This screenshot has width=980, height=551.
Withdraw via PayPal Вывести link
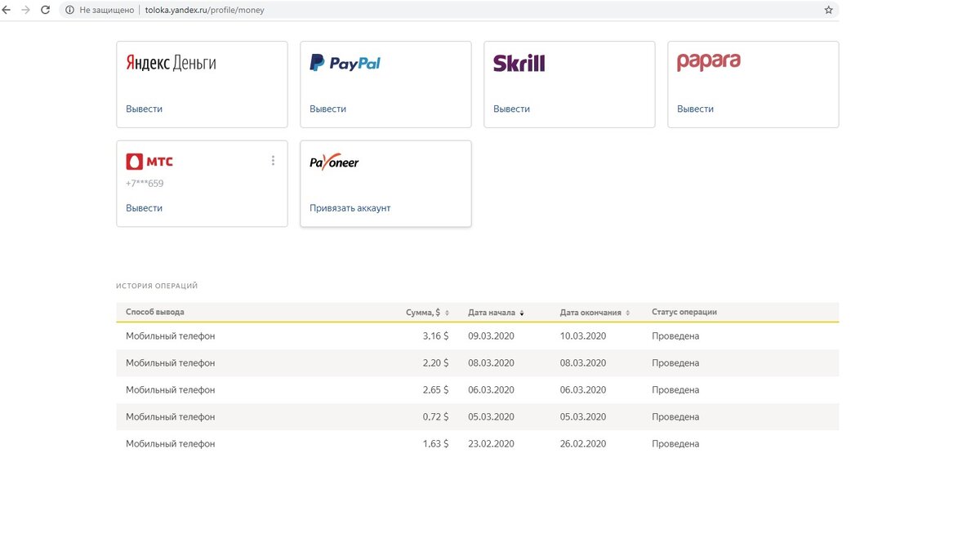tap(327, 109)
